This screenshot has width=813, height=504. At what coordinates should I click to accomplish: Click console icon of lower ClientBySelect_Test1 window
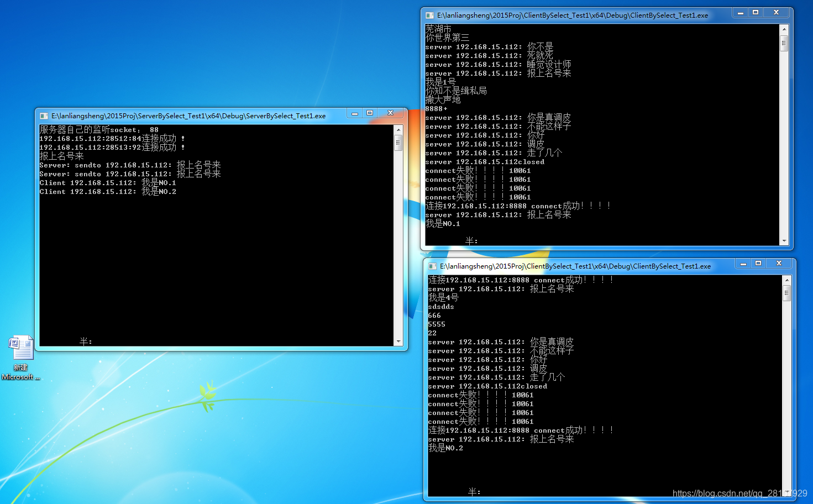[433, 266]
